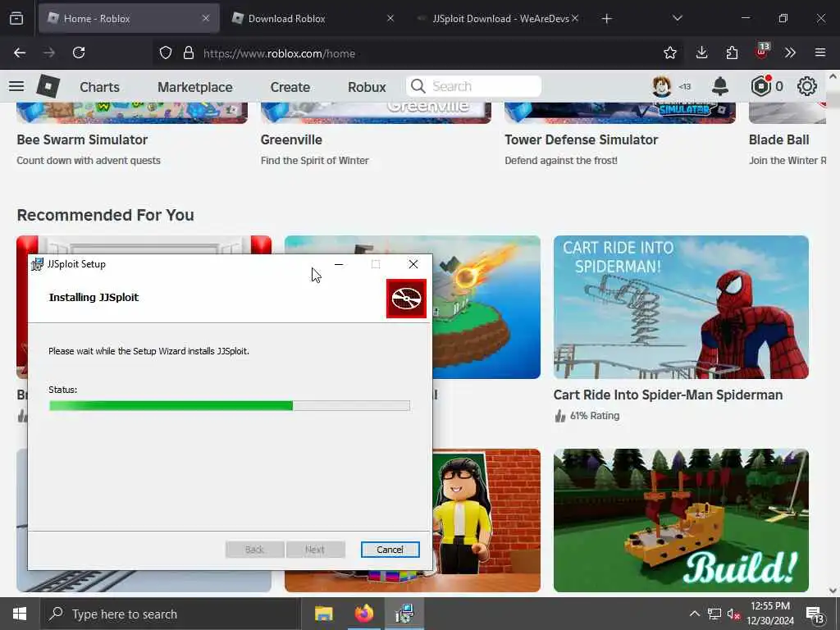Close the Home - Roblox tab
Viewport: 840px width, 630px height.
[x=206, y=19]
